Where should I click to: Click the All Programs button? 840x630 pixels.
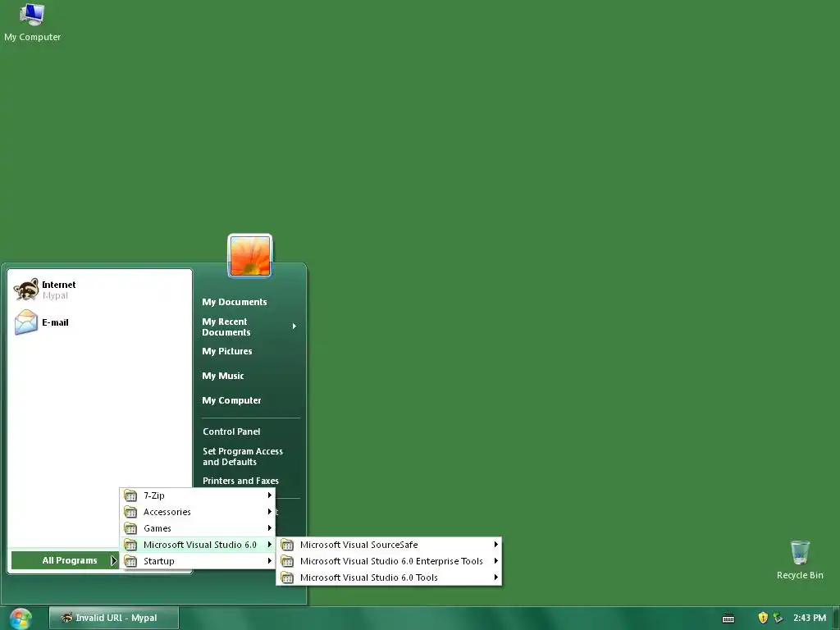coord(65,561)
